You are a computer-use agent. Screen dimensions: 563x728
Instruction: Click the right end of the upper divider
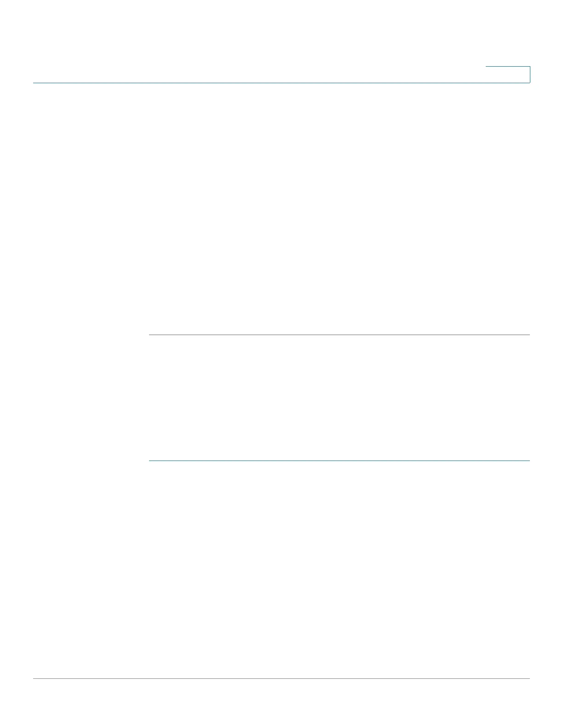[x=528, y=335]
